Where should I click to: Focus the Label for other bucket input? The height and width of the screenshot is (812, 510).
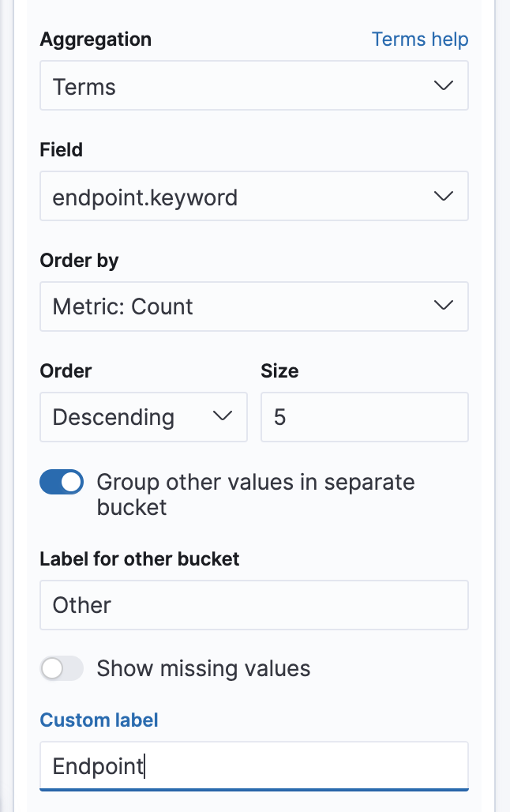click(253, 605)
